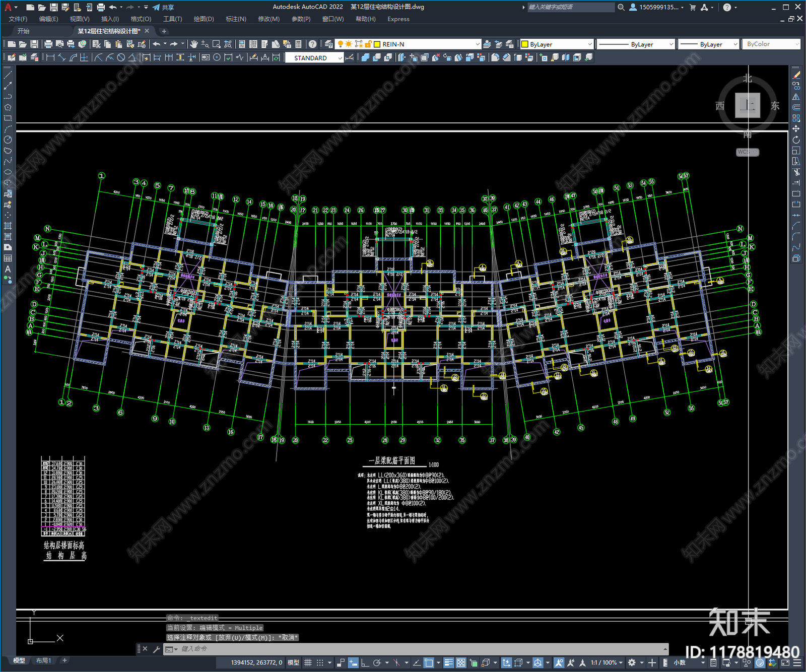Switch to the 布局1 layout tab
This screenshot has width=806, height=672.
click(43, 660)
